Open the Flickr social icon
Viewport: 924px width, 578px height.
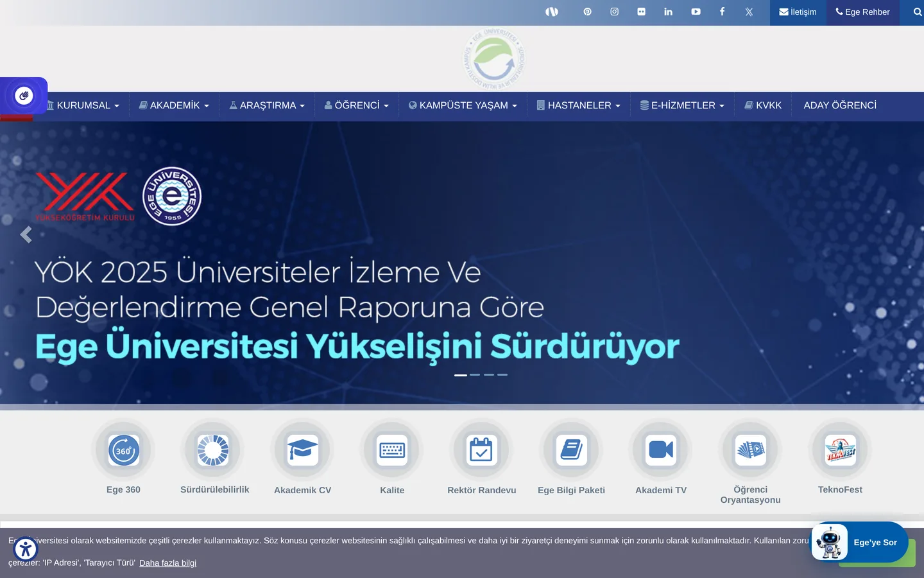pyautogui.click(x=641, y=12)
